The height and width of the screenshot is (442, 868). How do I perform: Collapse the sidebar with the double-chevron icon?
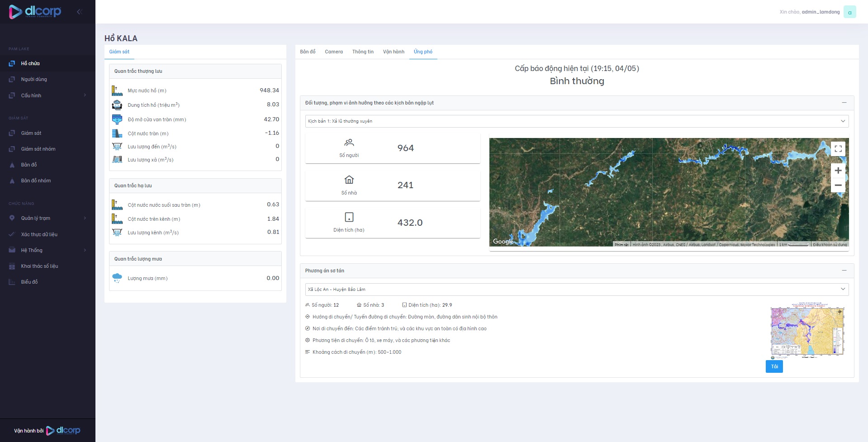(x=80, y=12)
